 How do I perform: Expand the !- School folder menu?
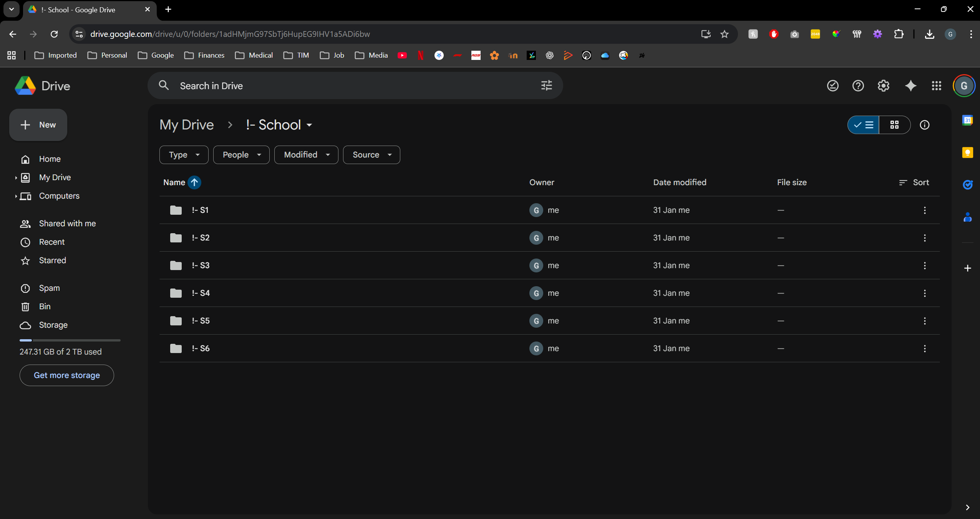click(309, 125)
